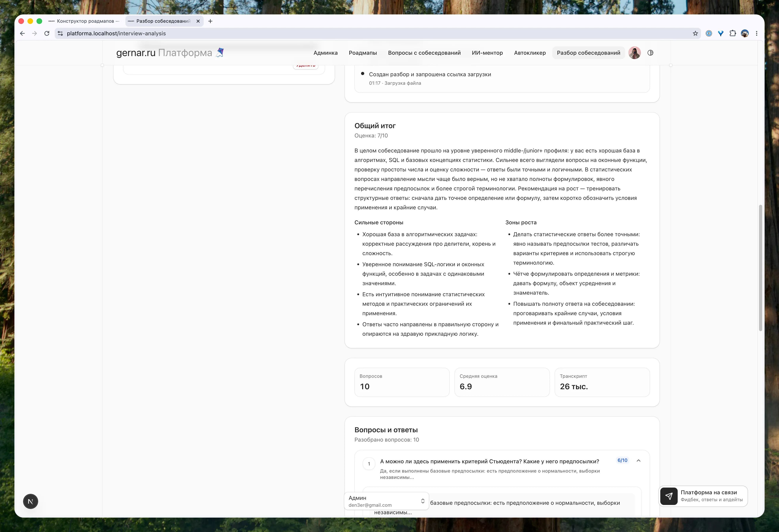Open the Extensions puzzle menu
The image size is (779, 532).
(x=733, y=34)
